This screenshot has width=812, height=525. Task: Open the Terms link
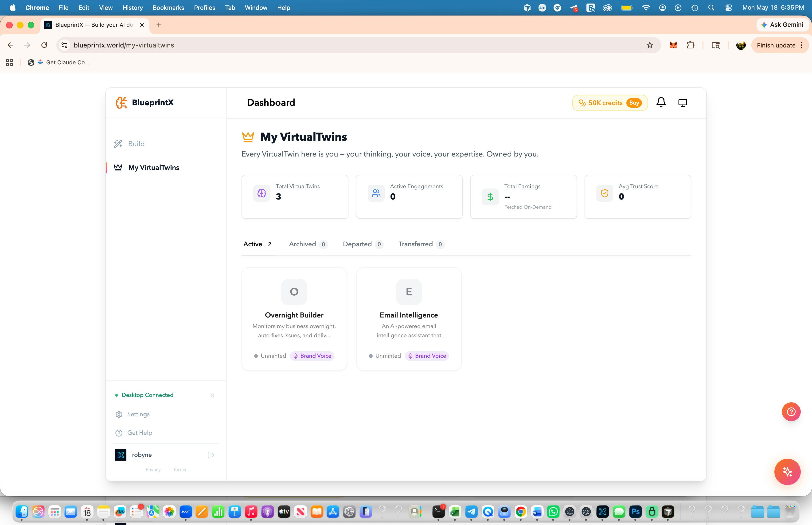tap(179, 470)
